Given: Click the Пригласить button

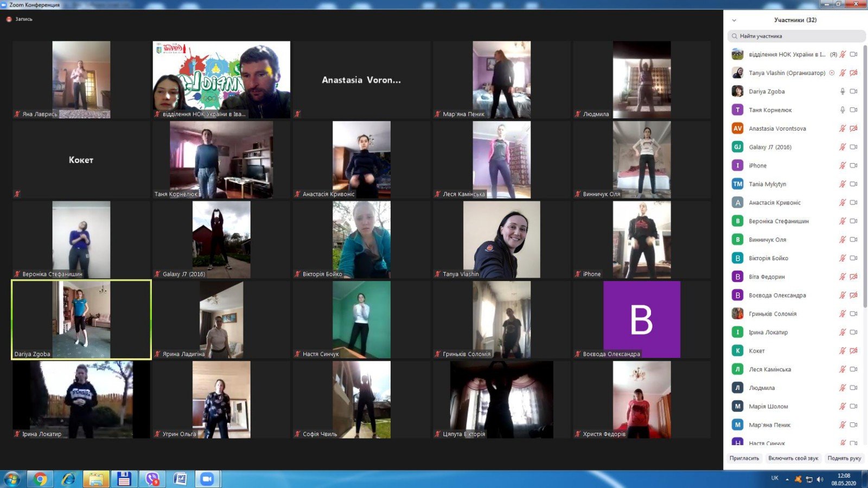Looking at the screenshot, I should click(744, 458).
